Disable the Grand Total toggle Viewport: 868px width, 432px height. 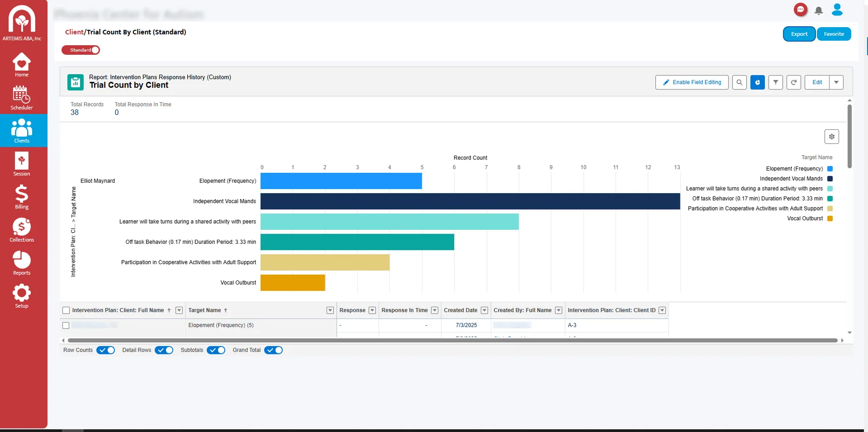point(273,350)
